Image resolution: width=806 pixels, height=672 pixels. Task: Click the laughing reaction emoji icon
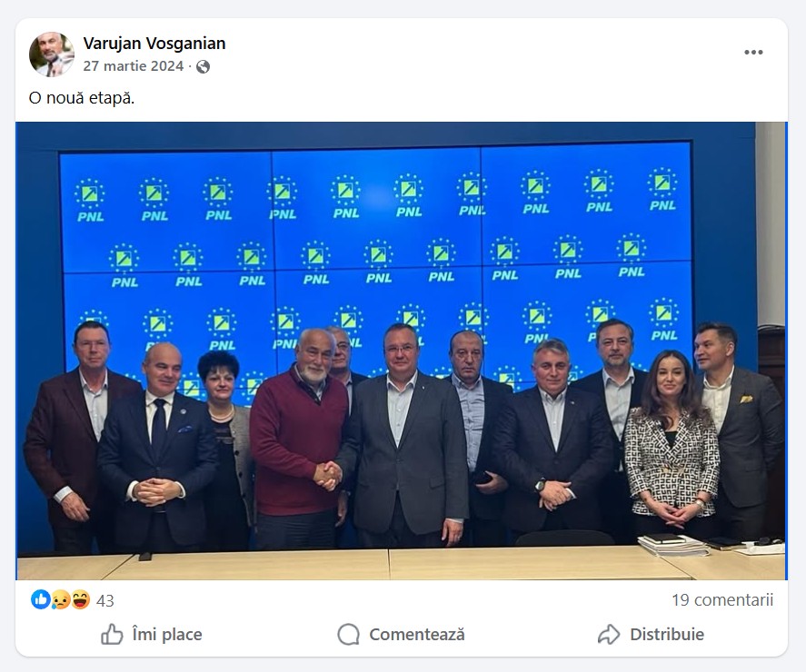(80, 599)
